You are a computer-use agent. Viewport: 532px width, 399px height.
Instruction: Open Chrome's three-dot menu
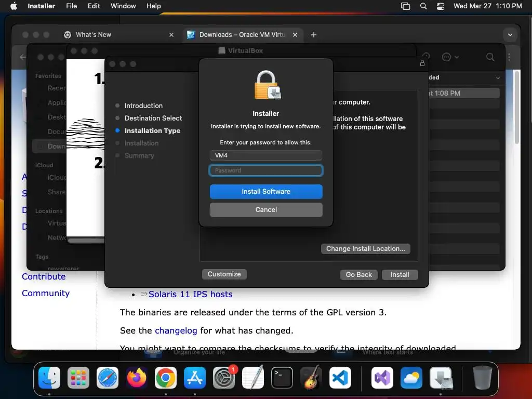coord(509,57)
